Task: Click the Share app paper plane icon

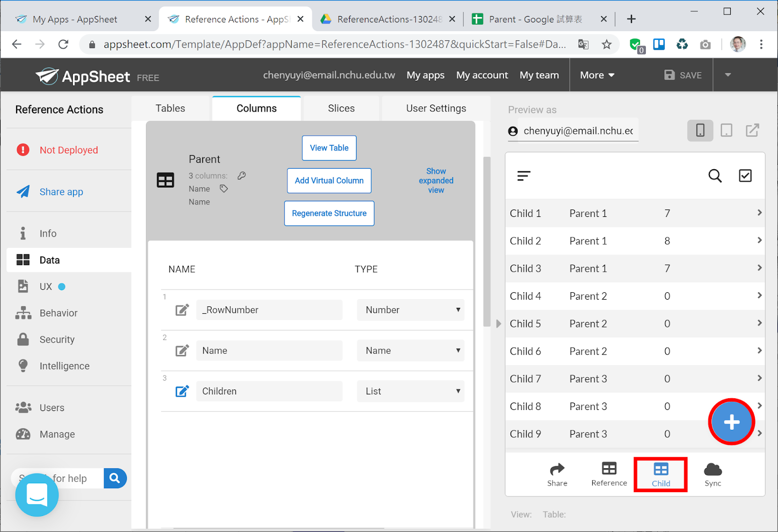Action: pyautogui.click(x=23, y=192)
